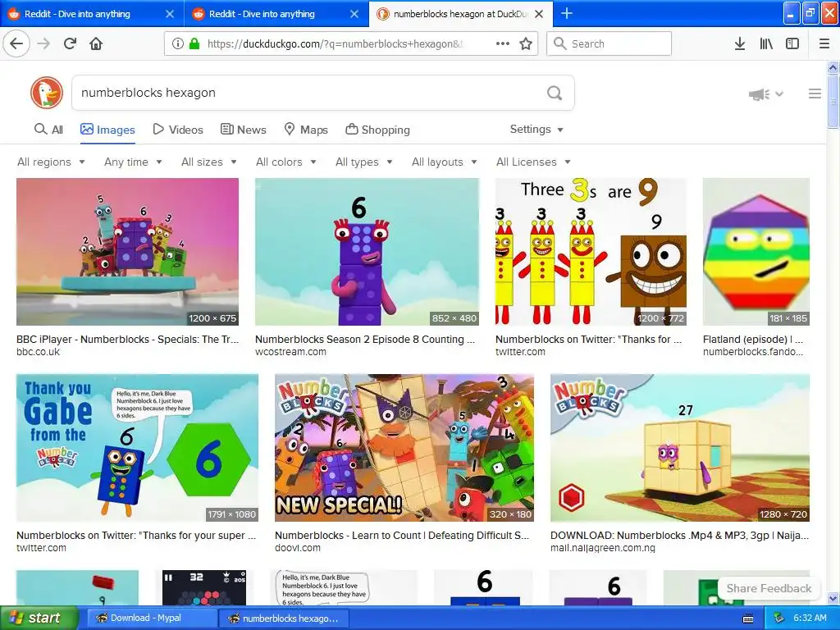Switch to numberblocks hexagon taskbar window
This screenshot has height=630, width=840.
(x=285, y=619)
